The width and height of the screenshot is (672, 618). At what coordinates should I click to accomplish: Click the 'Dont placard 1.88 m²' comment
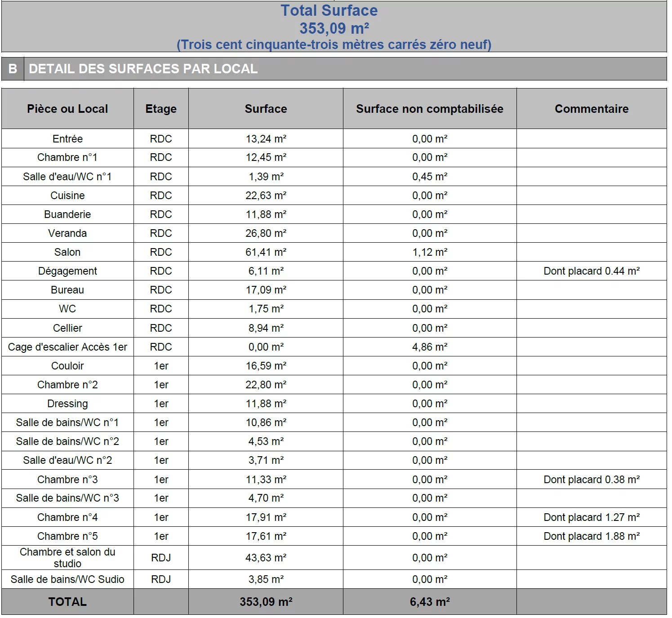(x=592, y=536)
